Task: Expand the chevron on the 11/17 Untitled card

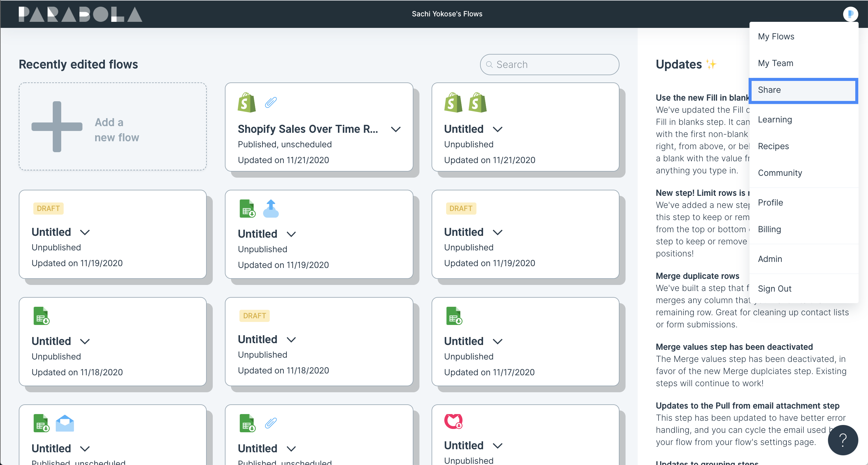Action: [x=498, y=341]
